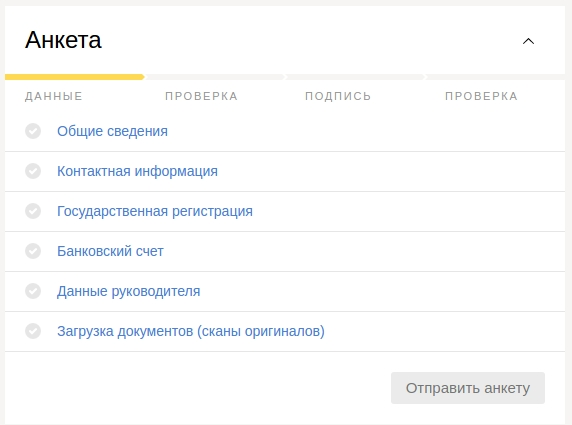Select the ДАННЫЕ step label
572x425 pixels.
[x=54, y=96]
